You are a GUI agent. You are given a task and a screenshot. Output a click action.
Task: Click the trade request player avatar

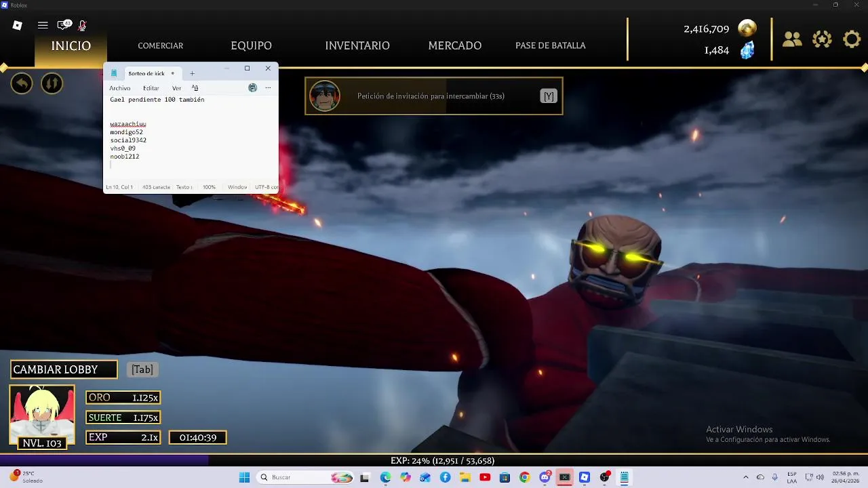tap(325, 96)
